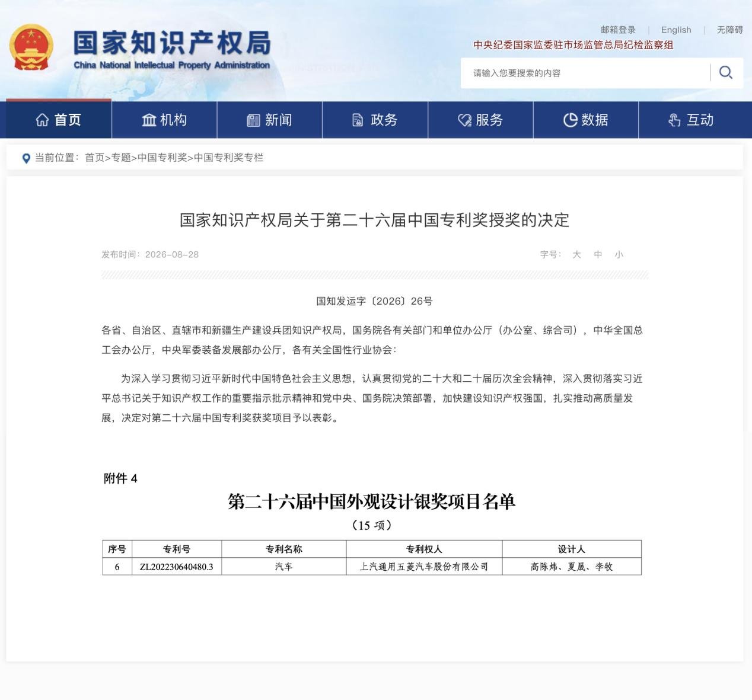Set font size to 小

pos(619,254)
